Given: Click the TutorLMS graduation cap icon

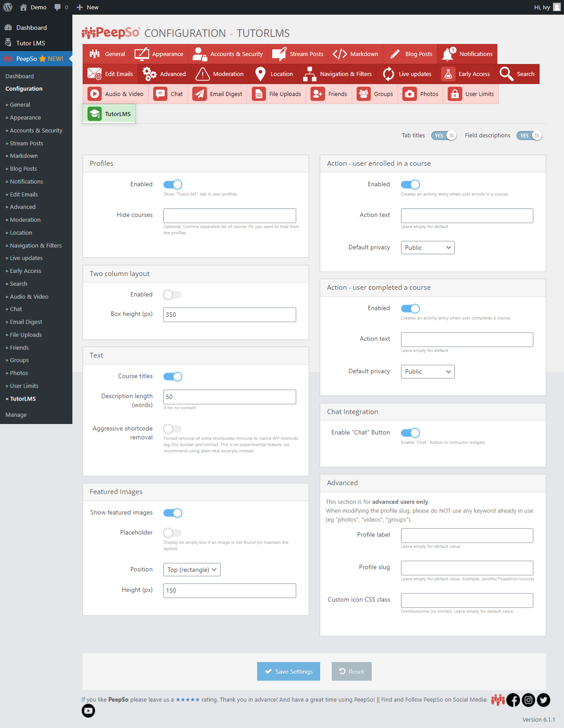Looking at the screenshot, I should pyautogui.click(x=95, y=114).
